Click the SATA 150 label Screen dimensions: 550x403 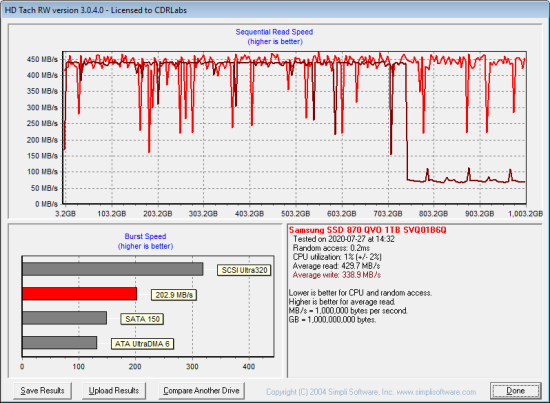click(x=142, y=319)
